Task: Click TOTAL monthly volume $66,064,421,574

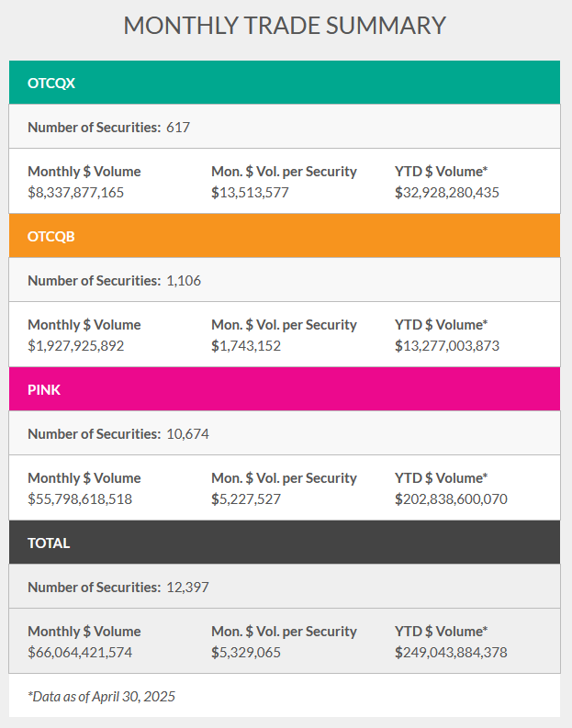Action: click(x=80, y=653)
